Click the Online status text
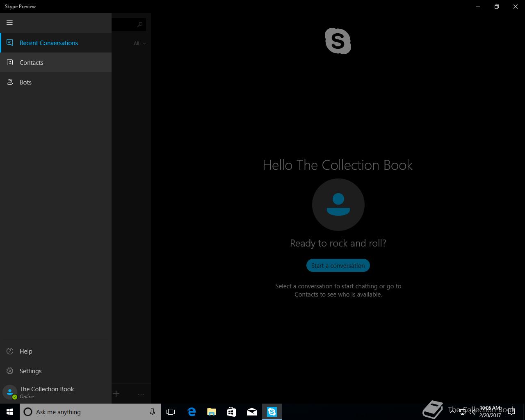Screen dimensions: 525x420 [x=27, y=397]
